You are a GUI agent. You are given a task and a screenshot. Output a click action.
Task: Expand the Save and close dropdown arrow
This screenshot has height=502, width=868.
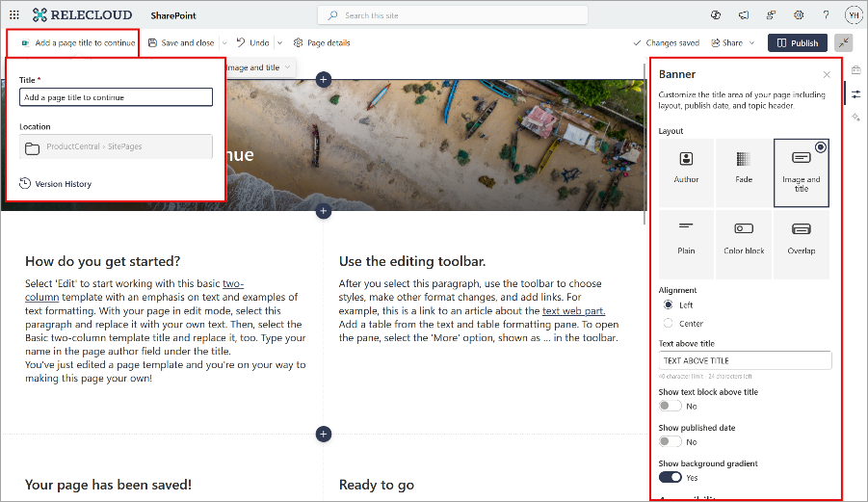click(224, 42)
